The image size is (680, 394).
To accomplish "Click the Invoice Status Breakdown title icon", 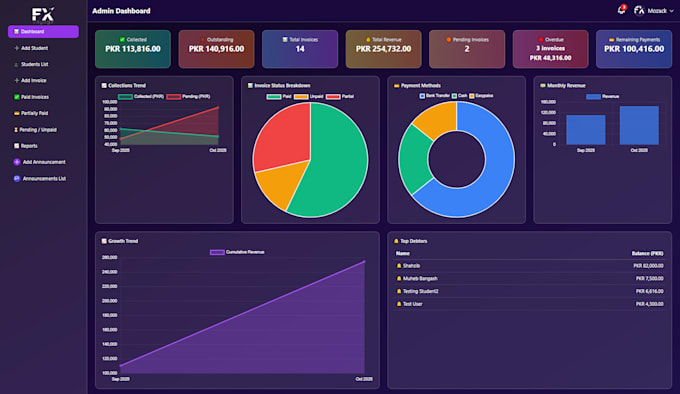I will click(250, 86).
